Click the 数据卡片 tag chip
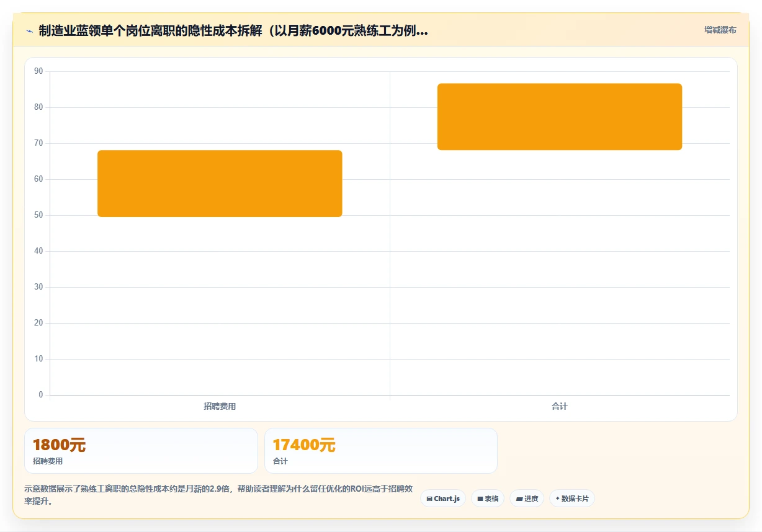The height and width of the screenshot is (532, 762). tap(572, 499)
